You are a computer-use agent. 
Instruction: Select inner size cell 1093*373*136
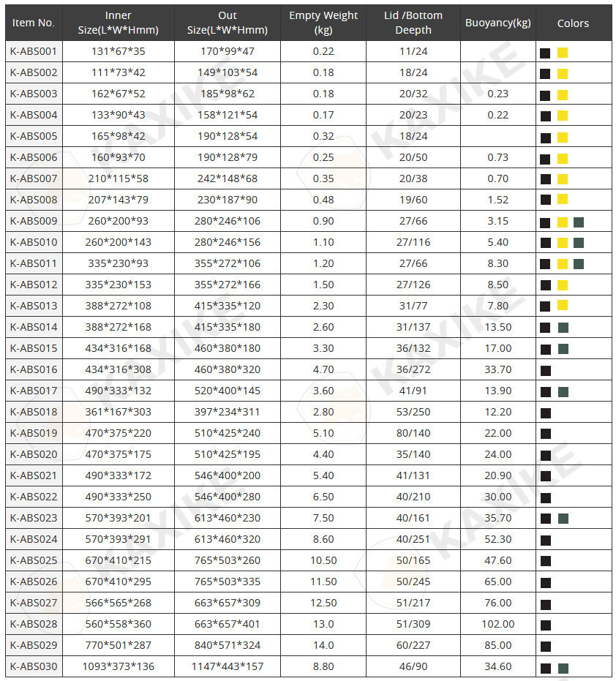point(118,666)
